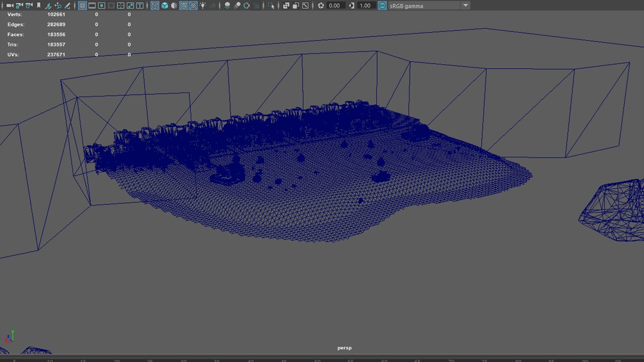Viewport: 644px width, 362px height.
Task: Click the Grease Pencil icon
Action: 67,5
